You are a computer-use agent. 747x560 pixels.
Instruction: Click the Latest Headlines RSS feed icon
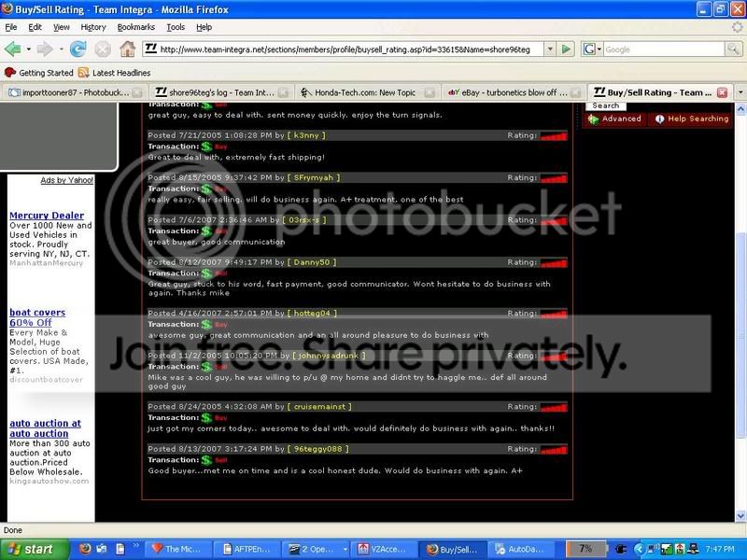[x=84, y=73]
